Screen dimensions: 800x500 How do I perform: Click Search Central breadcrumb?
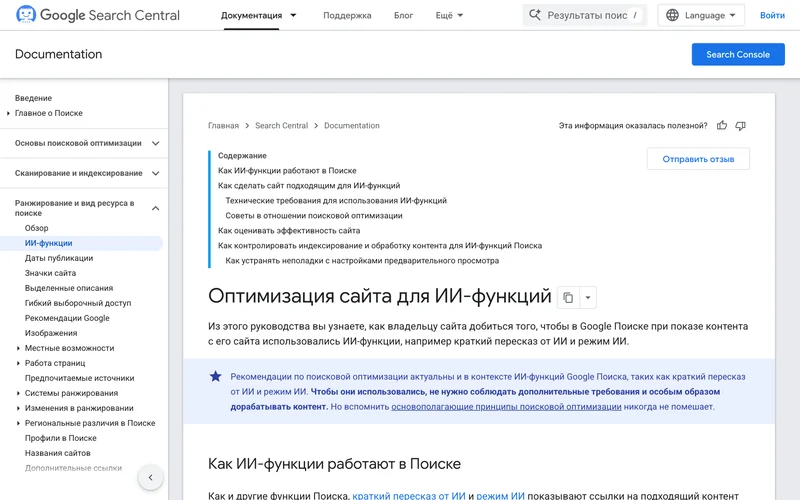point(282,126)
